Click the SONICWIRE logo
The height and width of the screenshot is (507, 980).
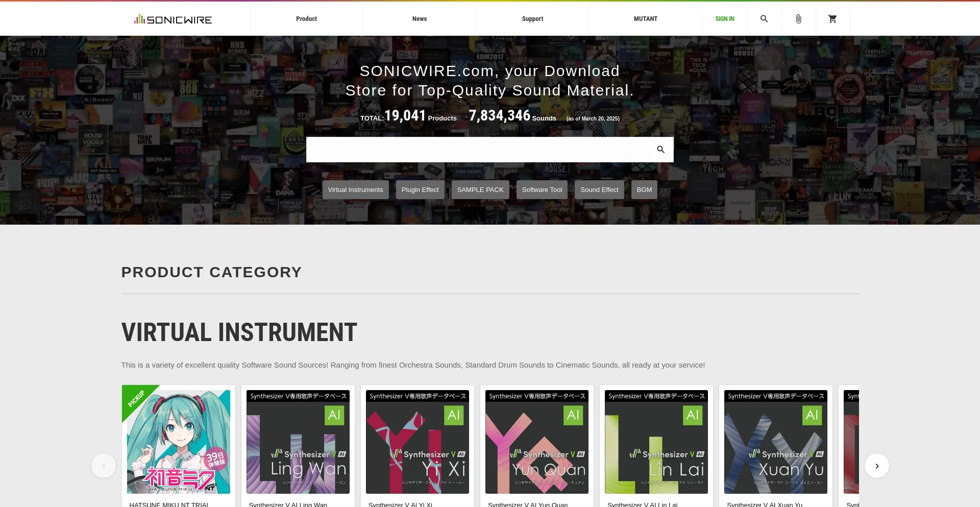click(x=173, y=19)
